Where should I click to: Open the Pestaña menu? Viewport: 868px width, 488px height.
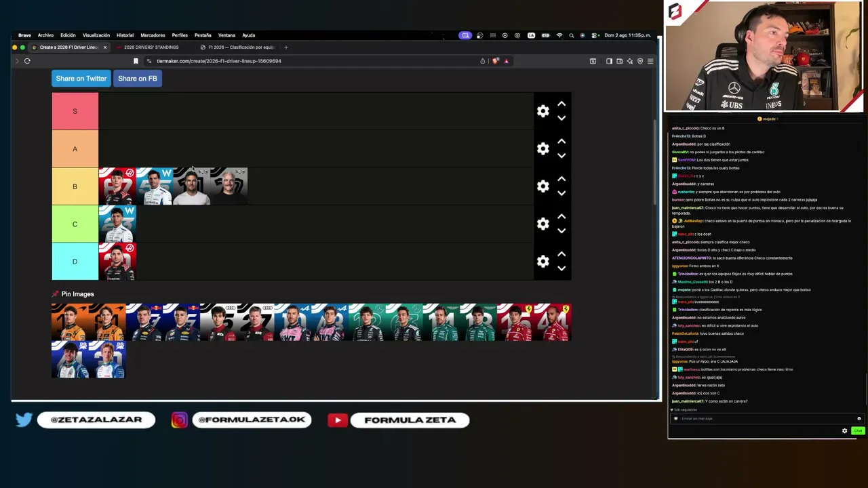[x=203, y=35]
